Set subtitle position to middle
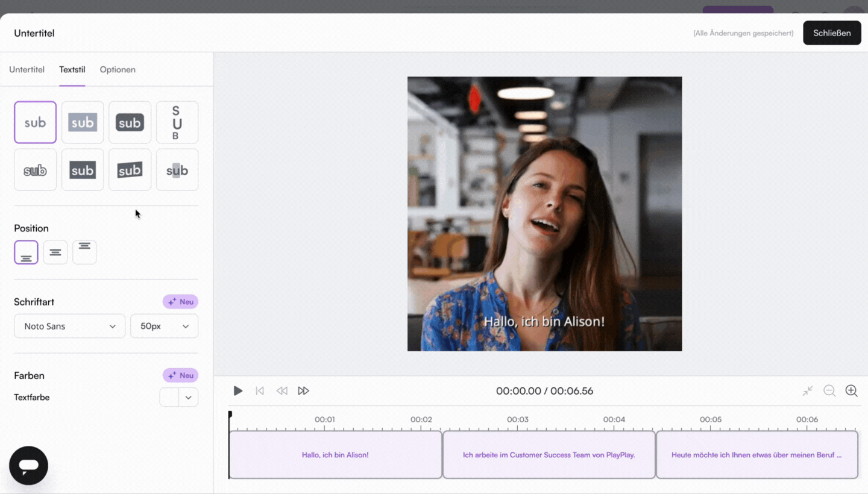Image resolution: width=868 pixels, height=494 pixels. 55,252
